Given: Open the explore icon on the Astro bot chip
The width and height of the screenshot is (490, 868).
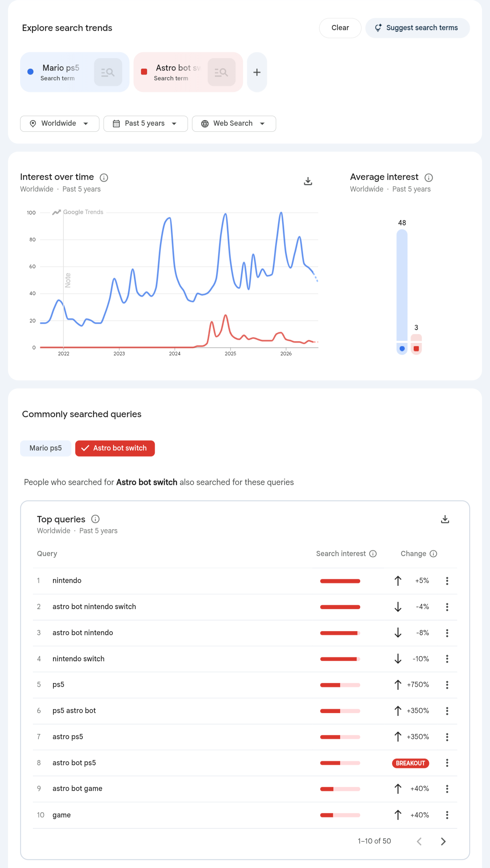Looking at the screenshot, I should [222, 72].
